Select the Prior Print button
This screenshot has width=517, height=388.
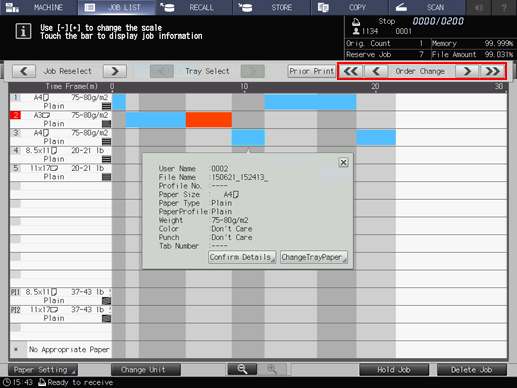click(312, 71)
